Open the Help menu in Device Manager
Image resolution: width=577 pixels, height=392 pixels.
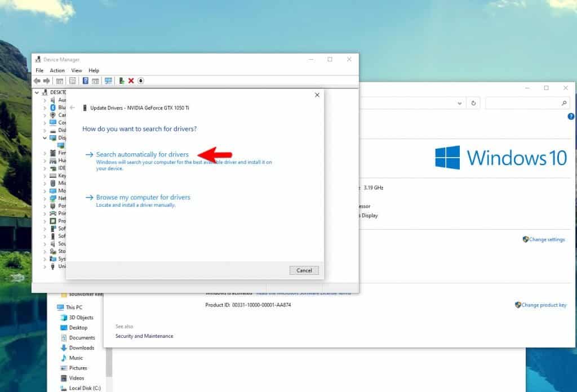click(x=94, y=70)
